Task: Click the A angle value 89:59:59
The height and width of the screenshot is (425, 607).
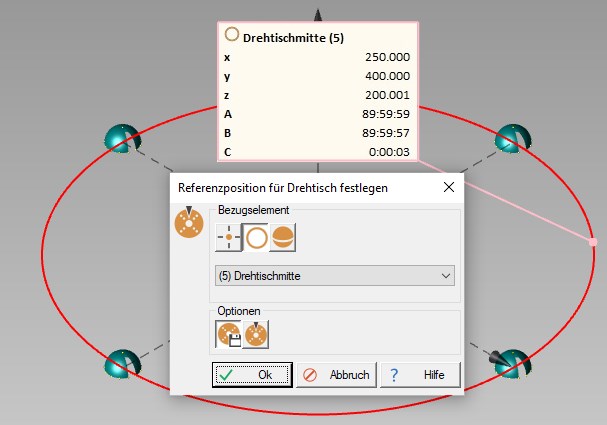Action: 386,114
